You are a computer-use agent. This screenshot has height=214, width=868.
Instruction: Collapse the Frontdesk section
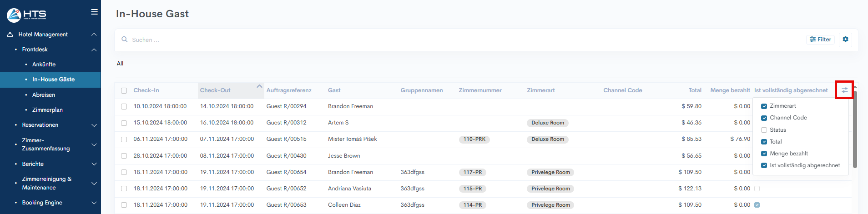[x=94, y=50]
